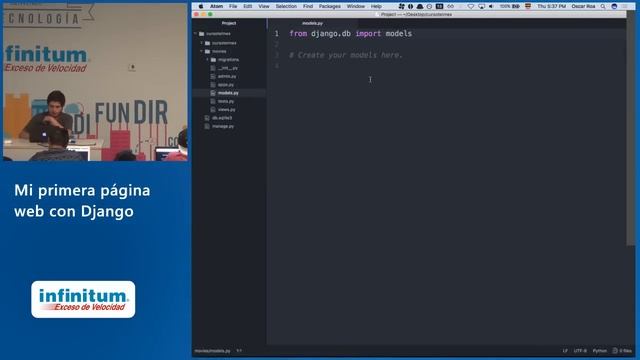
Task: Open the Apple menu
Action: click(x=201, y=7)
